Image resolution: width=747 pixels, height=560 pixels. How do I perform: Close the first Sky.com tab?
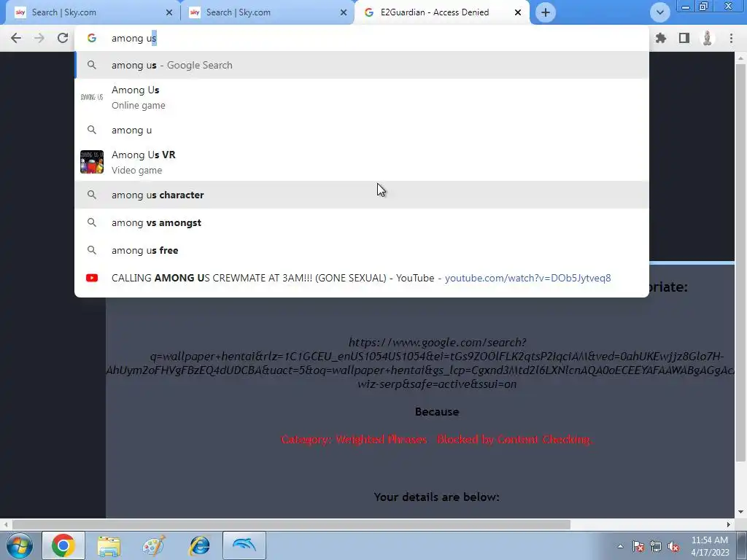click(x=169, y=12)
